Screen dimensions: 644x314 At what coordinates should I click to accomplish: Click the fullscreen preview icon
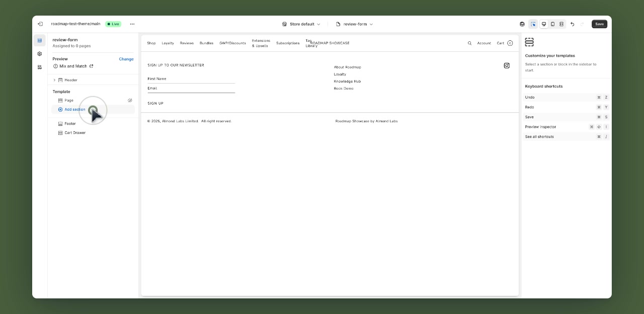pos(561,24)
